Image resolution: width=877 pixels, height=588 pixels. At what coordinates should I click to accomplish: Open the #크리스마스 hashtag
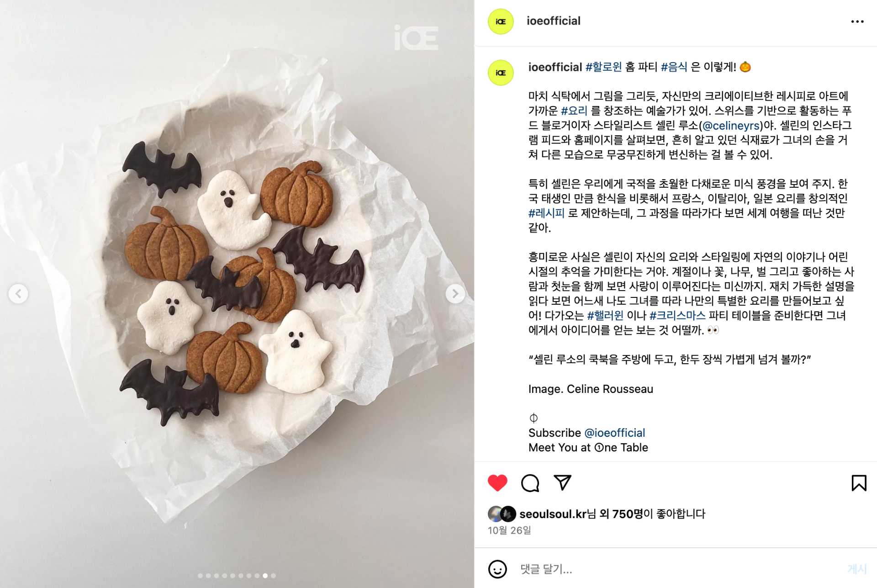(677, 315)
